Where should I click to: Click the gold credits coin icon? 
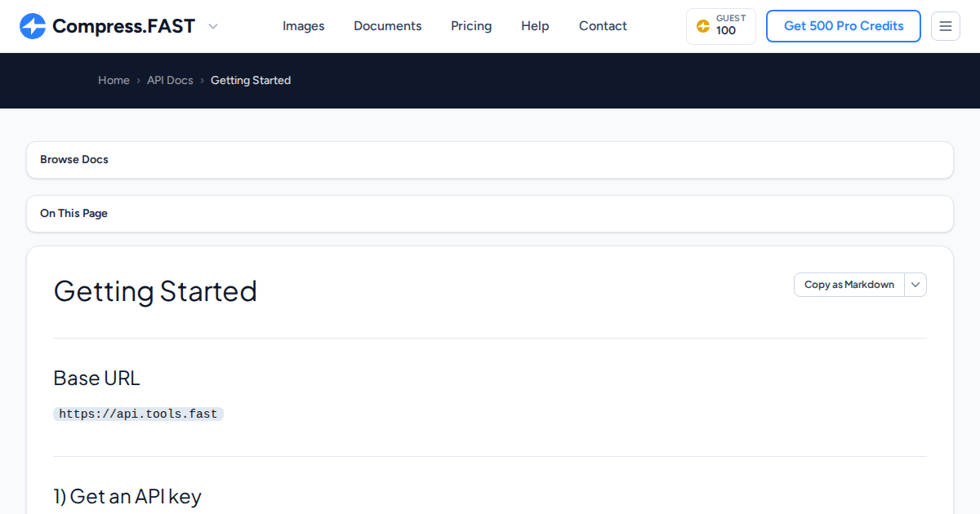tap(702, 26)
